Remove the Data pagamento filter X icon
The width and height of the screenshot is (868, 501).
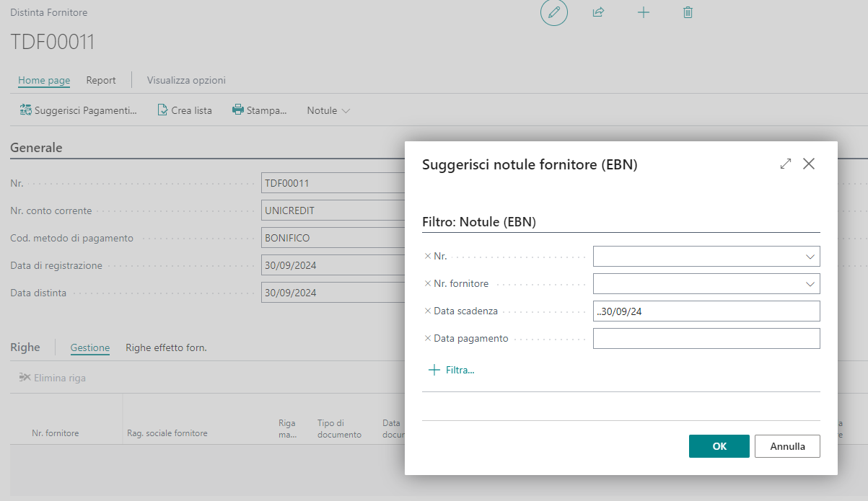427,338
